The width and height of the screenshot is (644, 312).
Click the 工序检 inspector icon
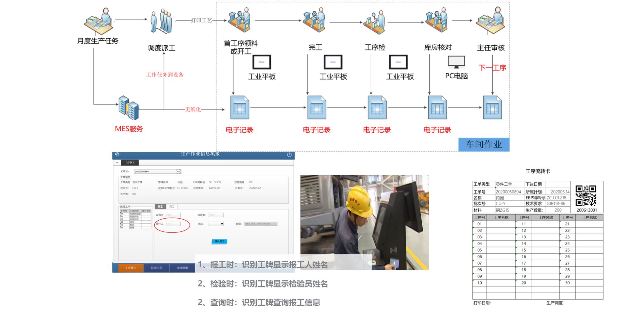coord(375,22)
